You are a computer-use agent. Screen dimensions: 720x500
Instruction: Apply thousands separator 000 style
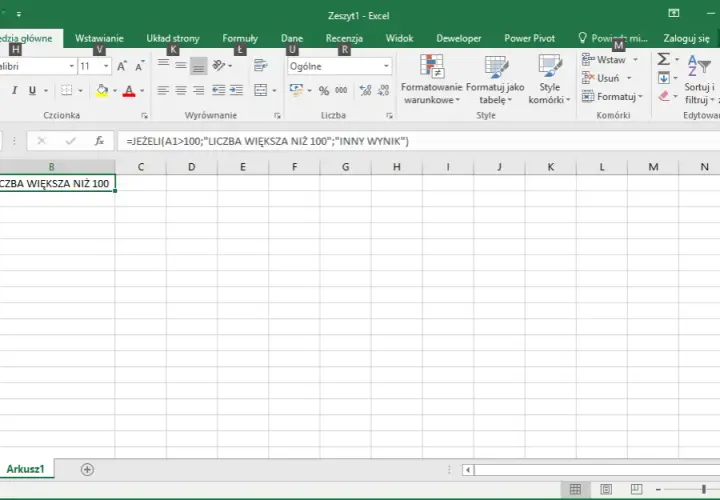pyautogui.click(x=341, y=90)
